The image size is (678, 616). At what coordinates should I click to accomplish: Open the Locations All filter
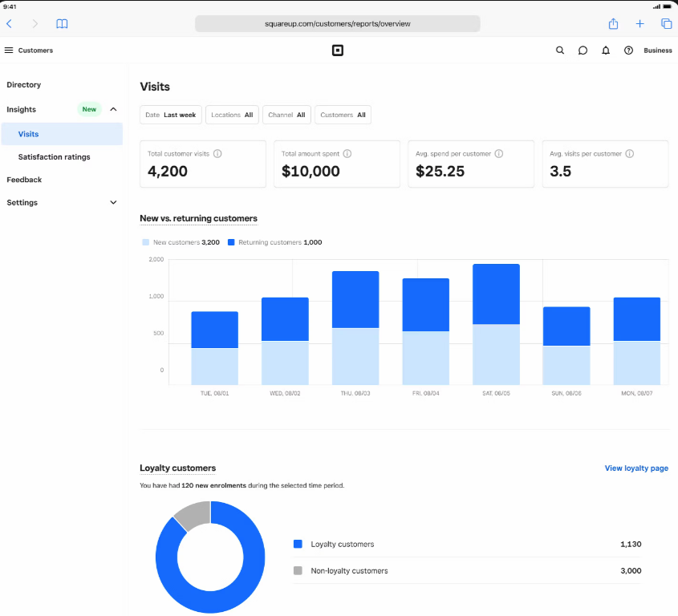pyautogui.click(x=232, y=115)
